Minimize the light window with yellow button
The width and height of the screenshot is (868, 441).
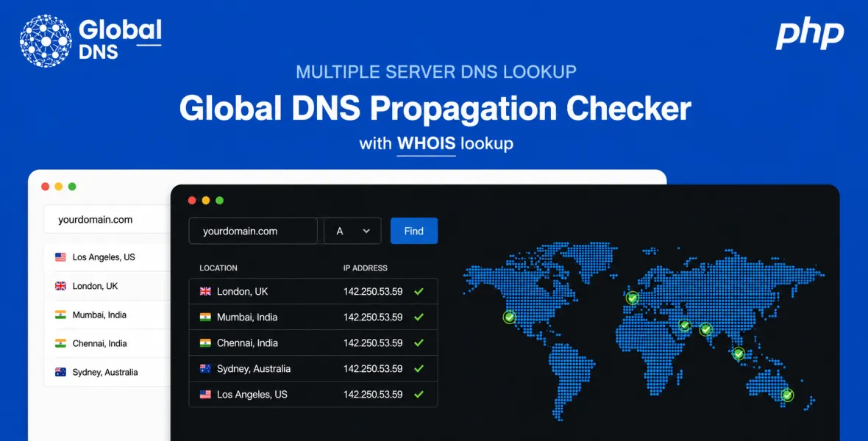59,187
